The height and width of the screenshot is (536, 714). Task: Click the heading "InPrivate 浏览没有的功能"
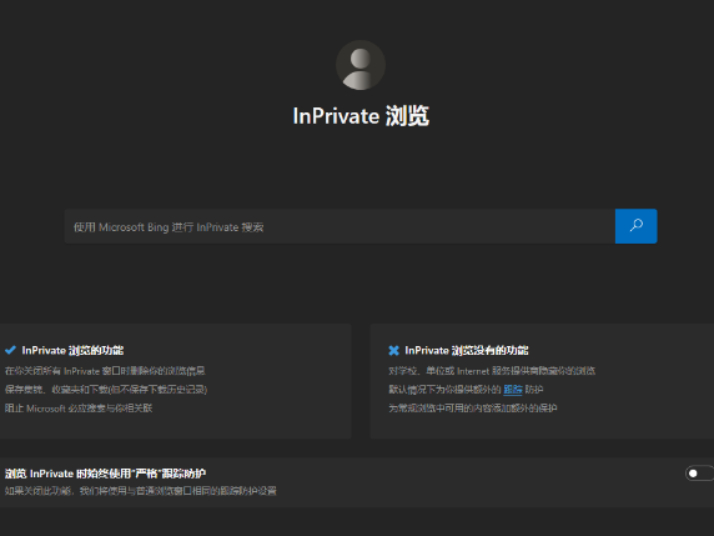[x=466, y=350]
